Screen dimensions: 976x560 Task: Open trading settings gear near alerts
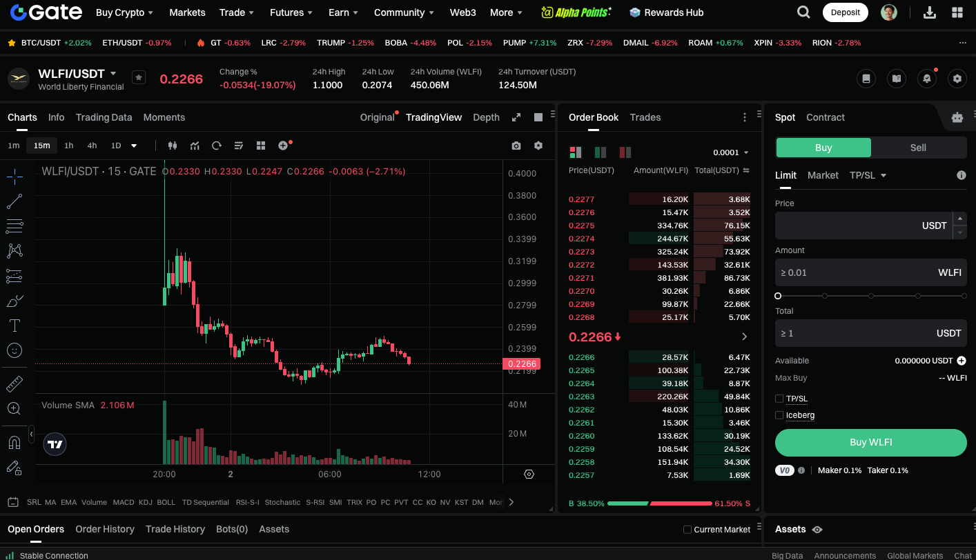tap(957, 79)
